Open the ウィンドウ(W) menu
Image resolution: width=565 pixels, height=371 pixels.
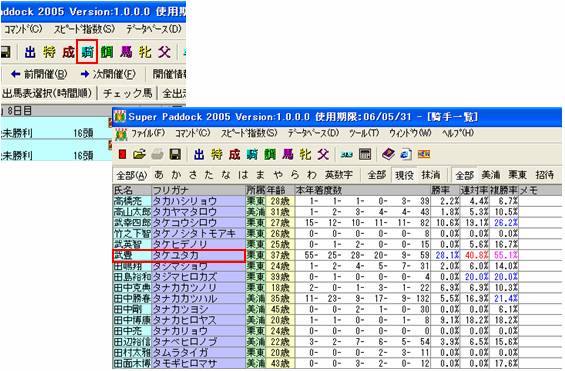[x=410, y=134]
